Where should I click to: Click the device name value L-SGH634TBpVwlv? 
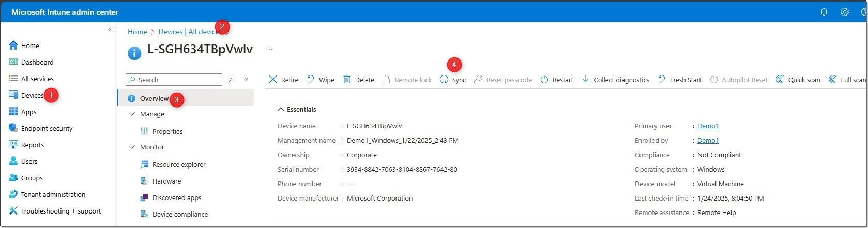[x=374, y=126]
